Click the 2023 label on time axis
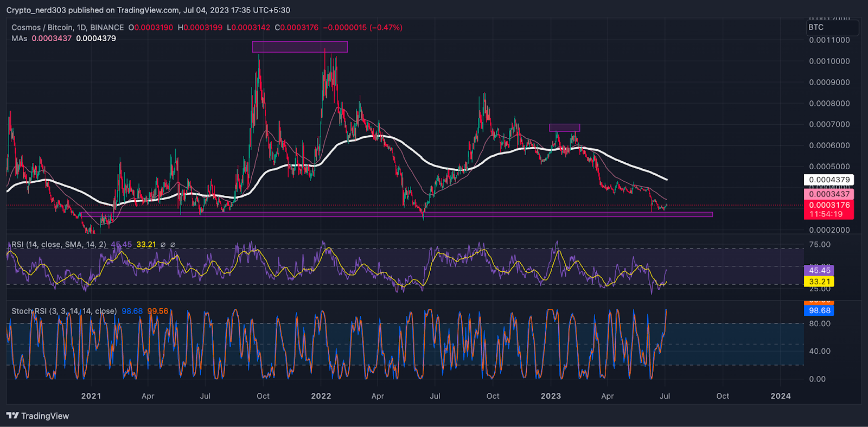 click(x=551, y=396)
